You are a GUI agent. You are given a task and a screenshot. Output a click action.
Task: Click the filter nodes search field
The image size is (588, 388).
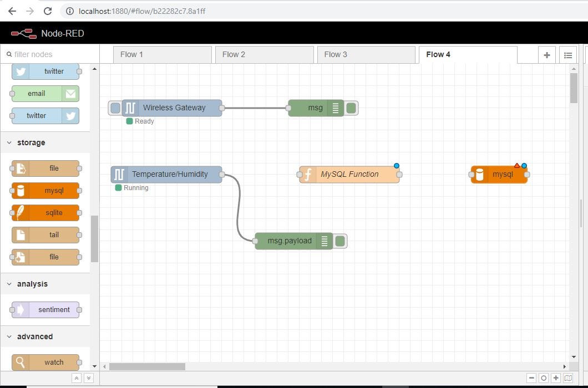point(50,54)
